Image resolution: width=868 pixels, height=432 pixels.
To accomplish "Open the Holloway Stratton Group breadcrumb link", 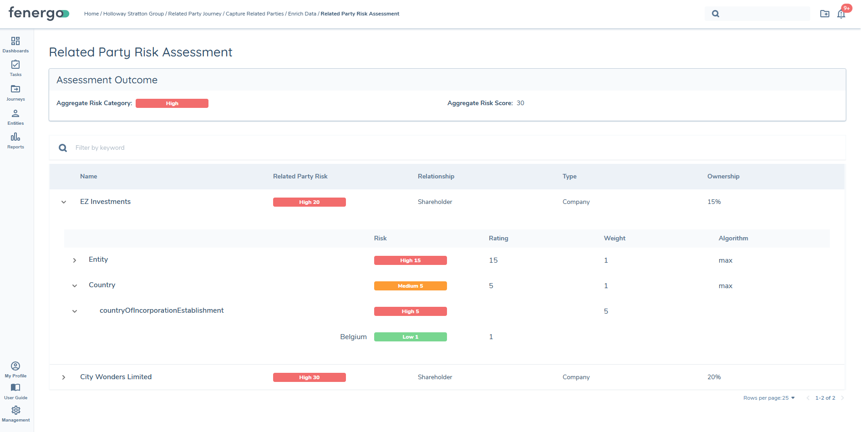I will coord(133,14).
